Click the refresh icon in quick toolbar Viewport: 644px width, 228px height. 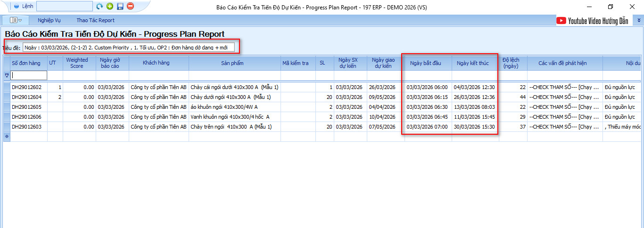99,7
